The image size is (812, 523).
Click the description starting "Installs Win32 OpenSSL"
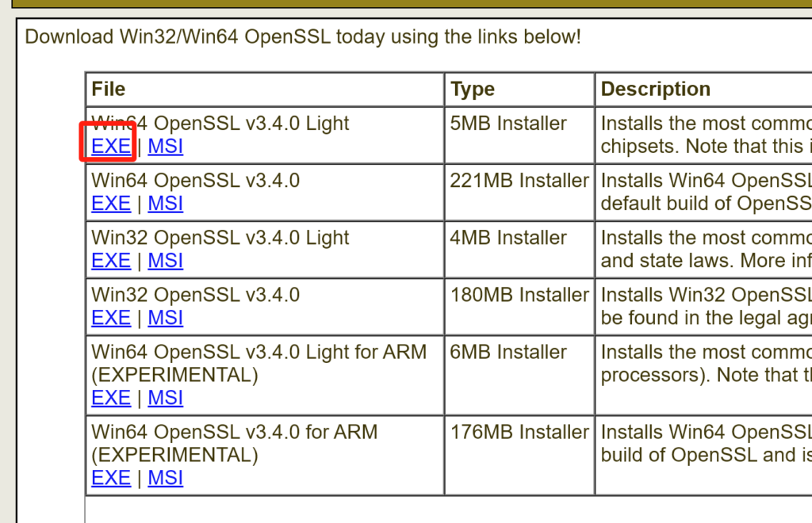706,306
